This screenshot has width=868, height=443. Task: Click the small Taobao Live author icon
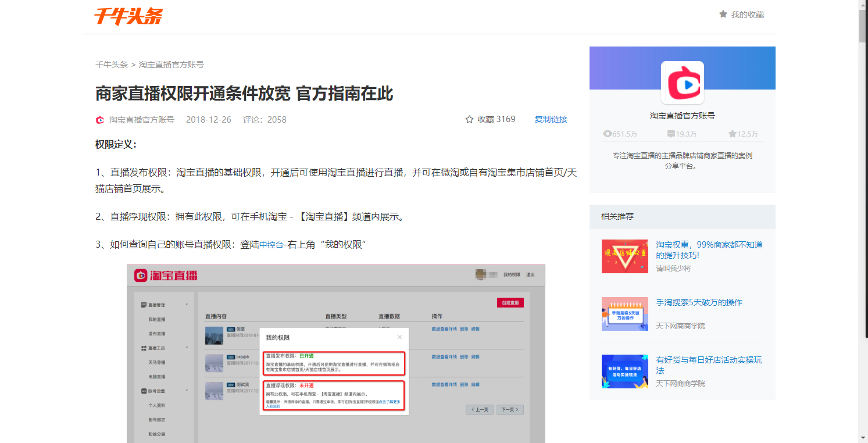(100, 120)
